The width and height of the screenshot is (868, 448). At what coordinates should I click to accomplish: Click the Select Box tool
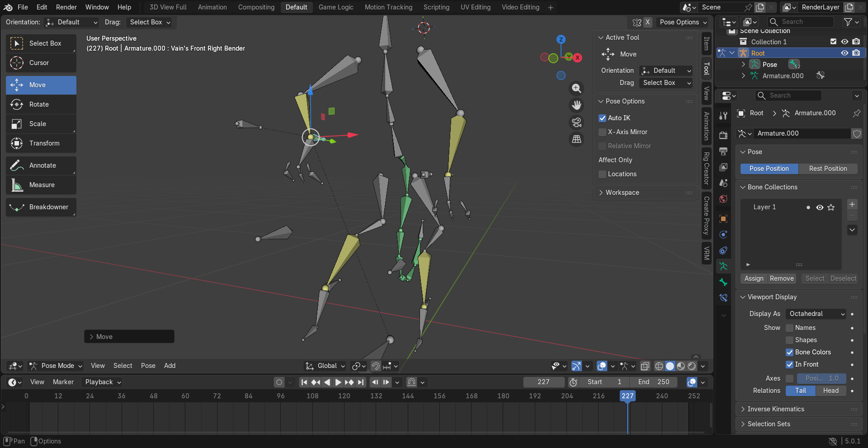tap(41, 43)
